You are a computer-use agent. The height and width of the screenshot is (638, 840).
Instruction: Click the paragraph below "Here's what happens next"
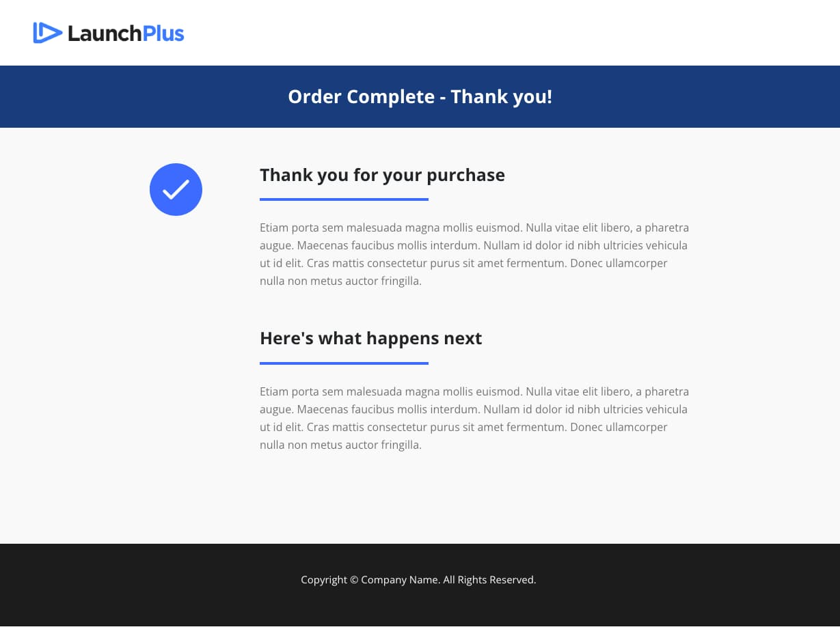coord(474,418)
